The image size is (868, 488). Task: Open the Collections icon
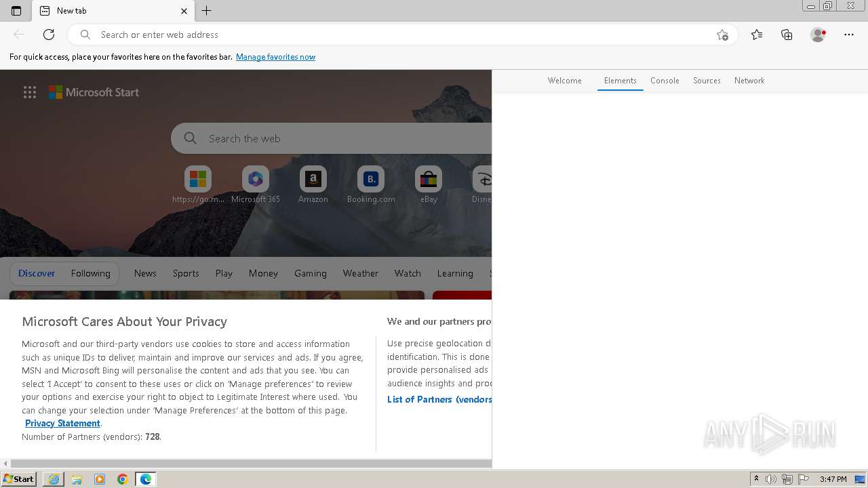pyautogui.click(x=787, y=35)
